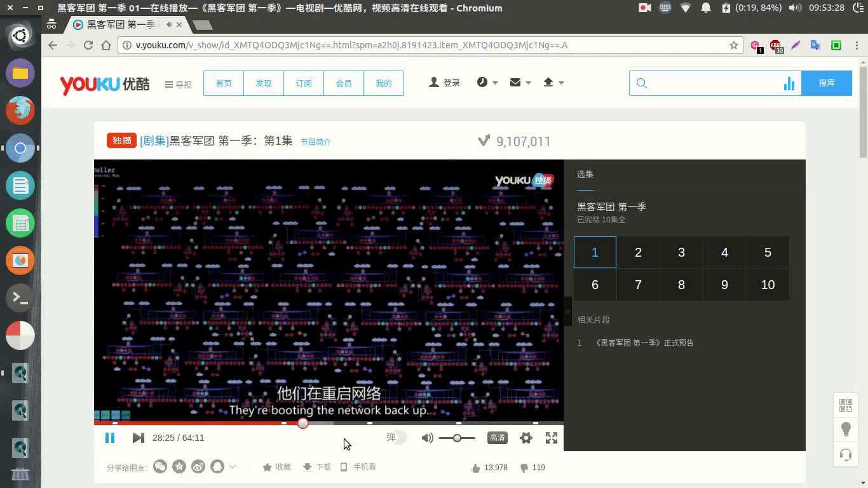
Task: Skip to the next episode
Action: [x=138, y=438]
